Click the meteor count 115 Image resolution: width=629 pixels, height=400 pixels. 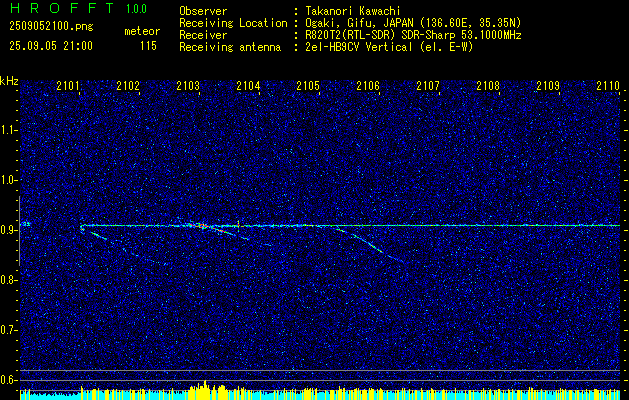(x=148, y=46)
